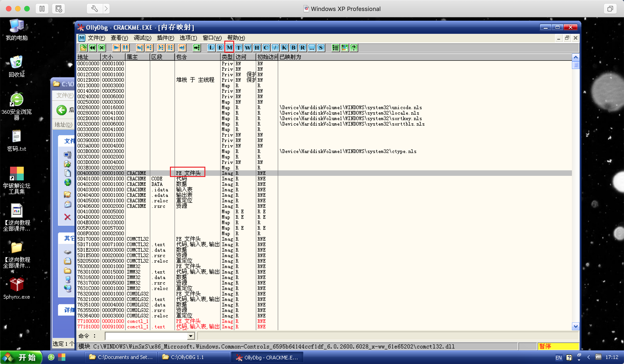Open Executable modules via E icon
624x364 pixels.
[220, 47]
